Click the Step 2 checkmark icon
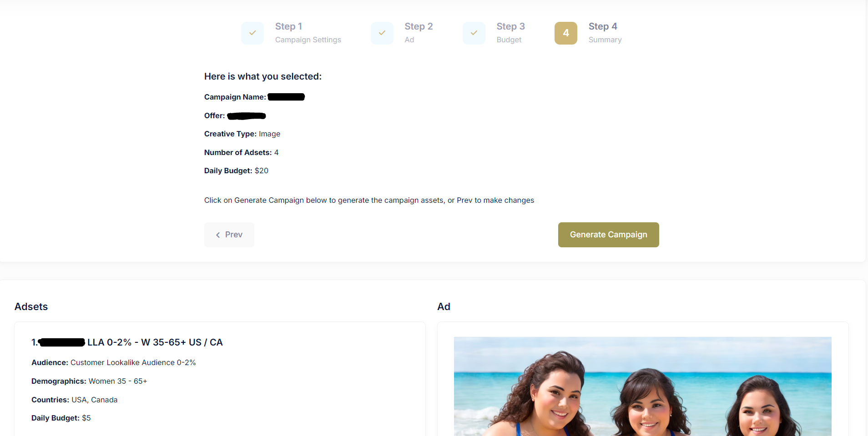The height and width of the screenshot is (436, 868). point(382,33)
